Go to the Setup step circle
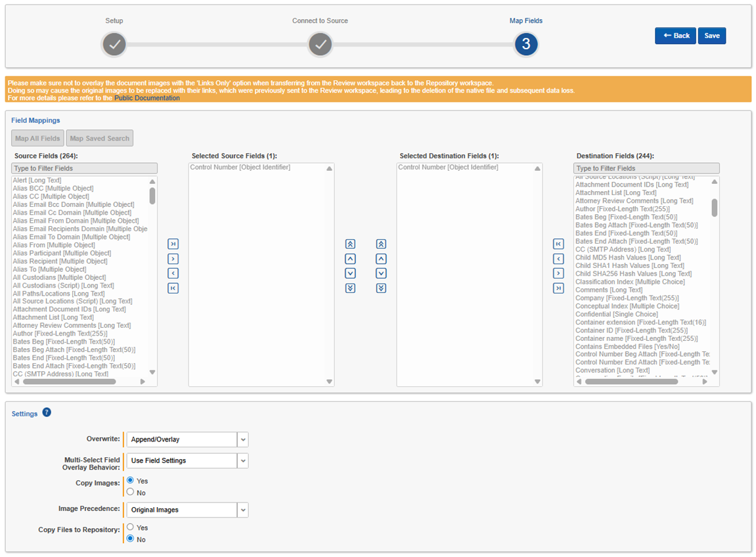 (x=114, y=45)
